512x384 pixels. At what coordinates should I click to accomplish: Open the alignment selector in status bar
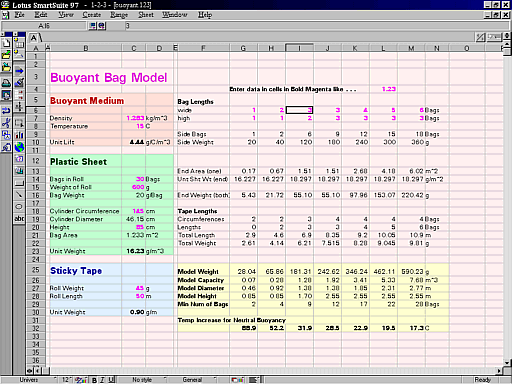click(254, 380)
